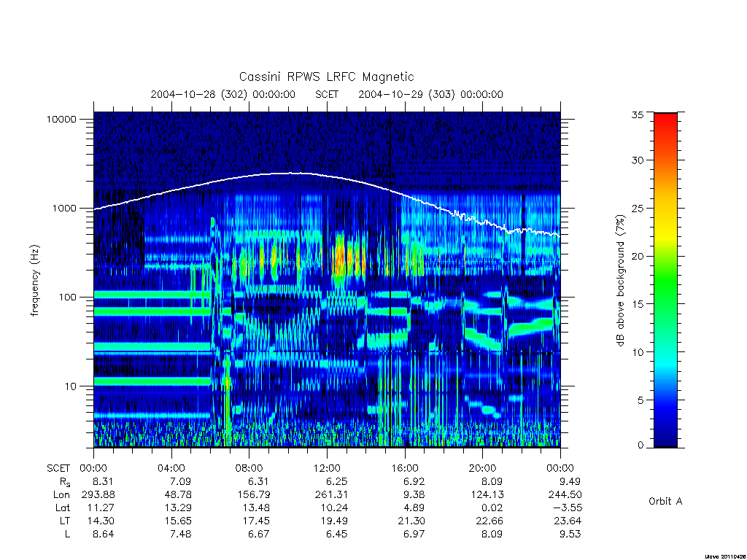Click the longitude value 293.88
Image resolution: width=747 pixels, height=560 pixels.
(x=98, y=495)
